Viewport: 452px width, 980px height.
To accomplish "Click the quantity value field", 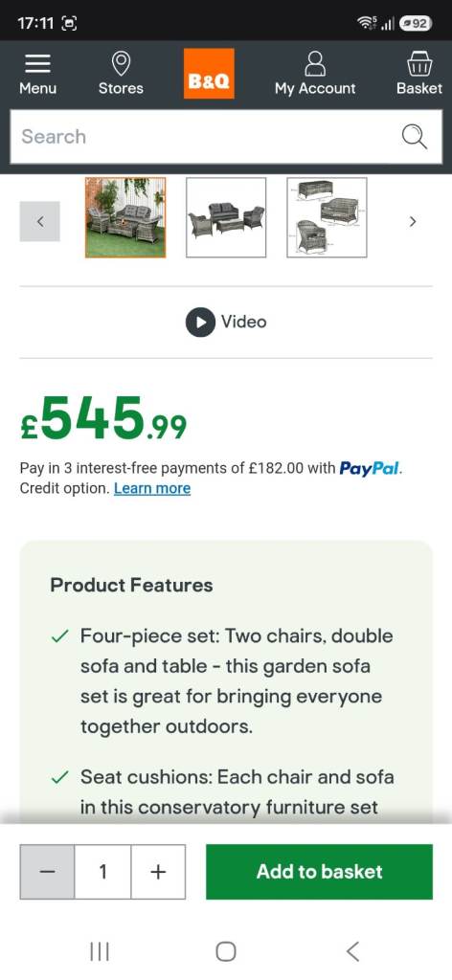I will point(102,872).
